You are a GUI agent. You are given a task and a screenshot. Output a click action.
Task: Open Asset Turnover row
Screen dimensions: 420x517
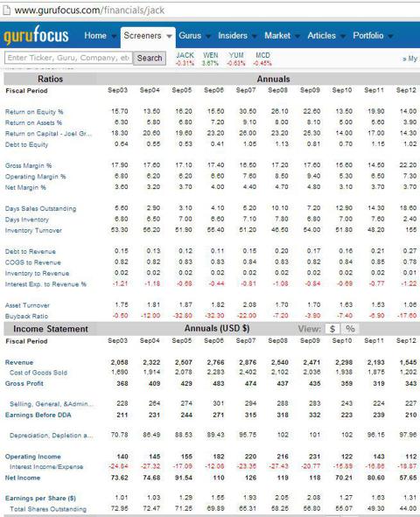[x=27, y=305]
